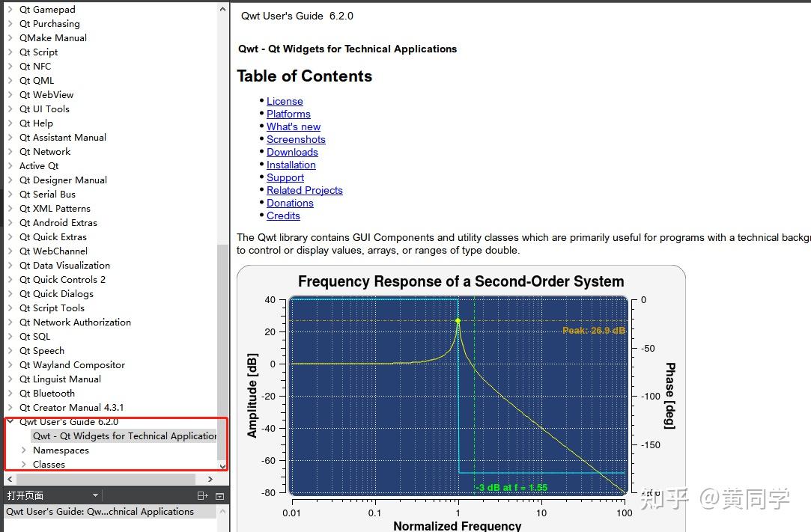
Task: Select open page "Qwt User's Guide: Qw...chnical Applications"
Action: pos(111,511)
